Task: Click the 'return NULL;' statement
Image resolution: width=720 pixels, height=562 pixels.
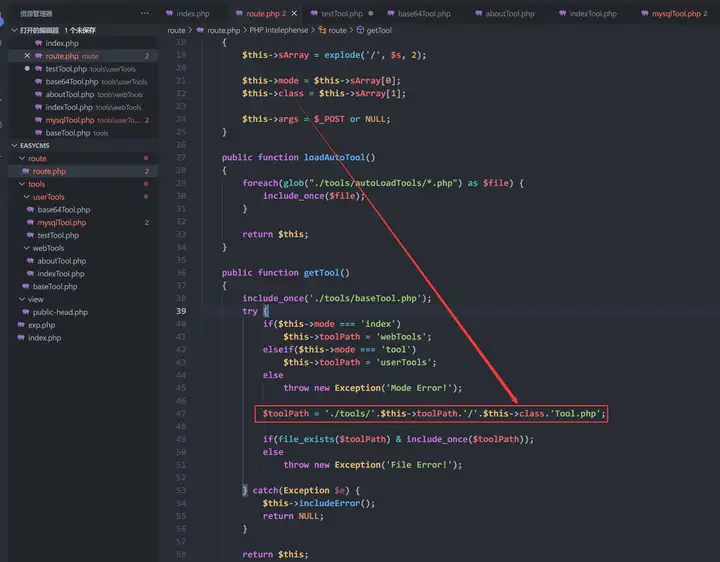Action: [x=293, y=516]
